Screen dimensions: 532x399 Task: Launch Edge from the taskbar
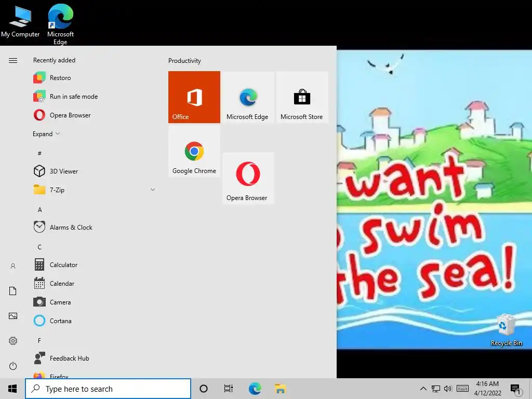click(x=255, y=389)
